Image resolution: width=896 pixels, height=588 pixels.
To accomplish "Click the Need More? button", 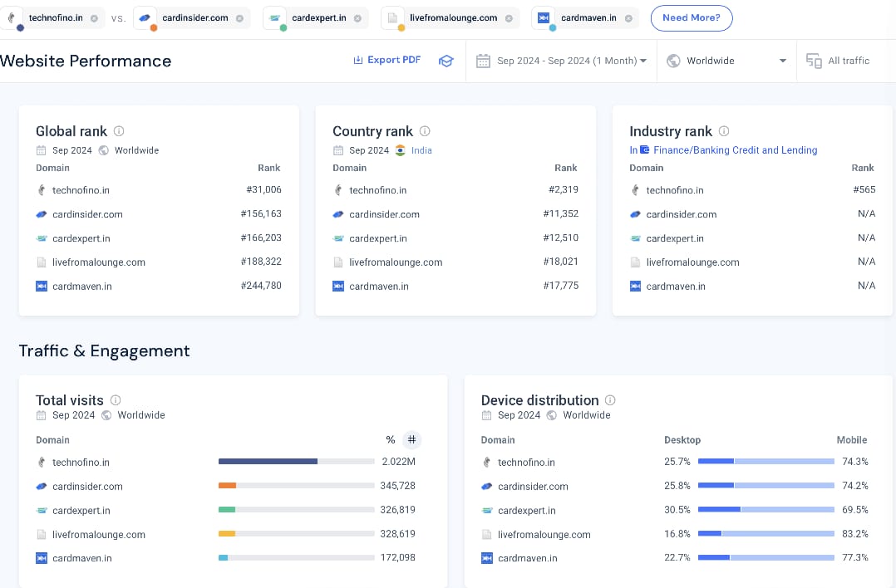I will [692, 17].
